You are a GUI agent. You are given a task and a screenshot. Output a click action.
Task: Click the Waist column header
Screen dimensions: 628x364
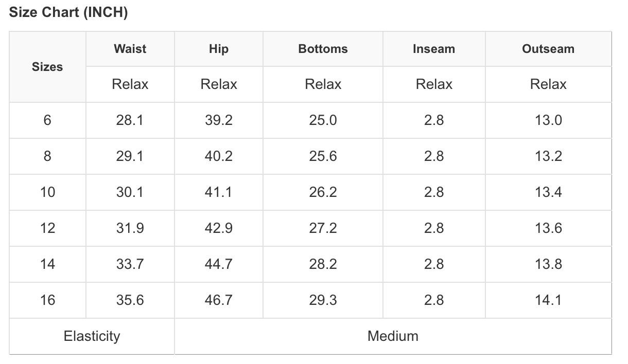(x=130, y=49)
